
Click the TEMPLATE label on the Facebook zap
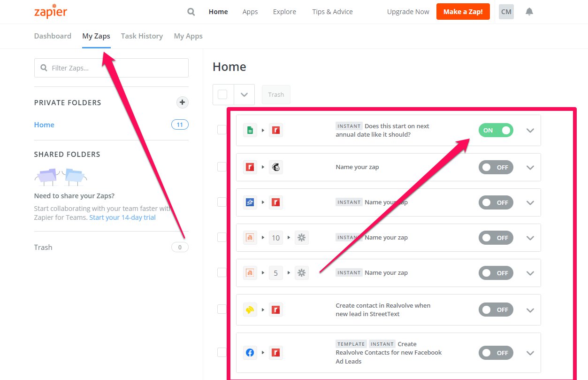351,344
